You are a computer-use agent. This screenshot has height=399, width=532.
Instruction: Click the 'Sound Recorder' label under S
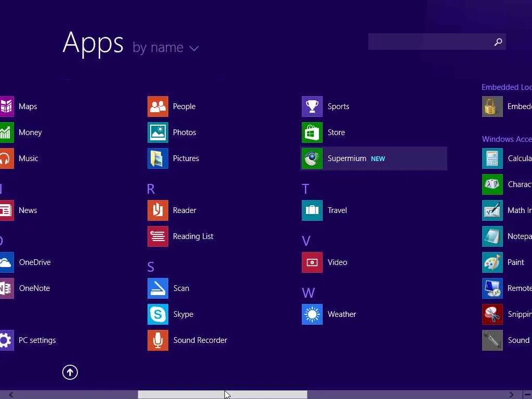tap(200, 340)
